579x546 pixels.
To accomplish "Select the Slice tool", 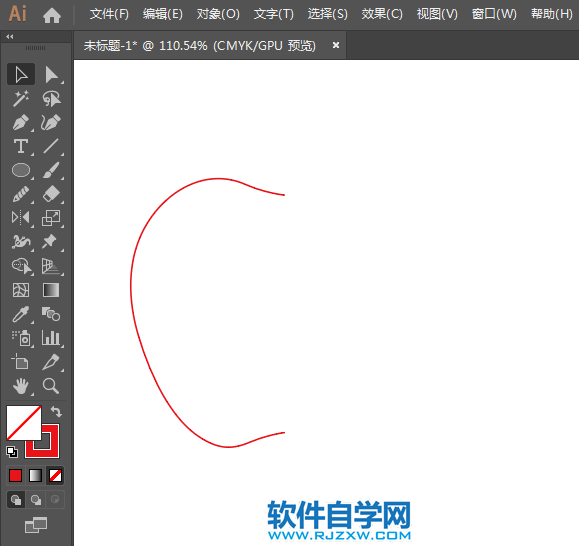I will point(51,362).
